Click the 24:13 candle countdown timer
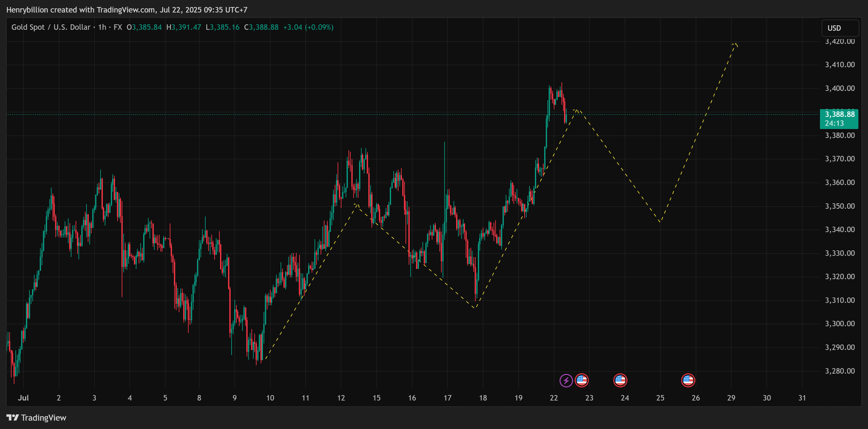 834,124
